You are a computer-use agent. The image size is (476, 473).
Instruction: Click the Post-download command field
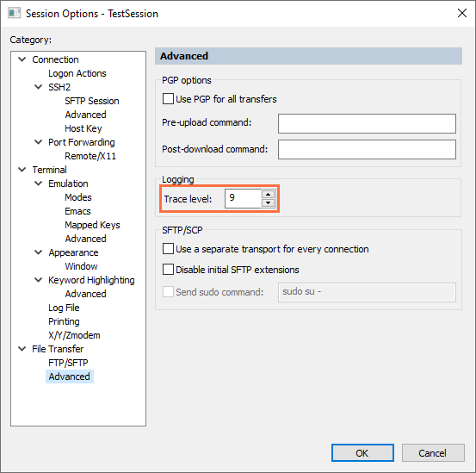click(367, 149)
